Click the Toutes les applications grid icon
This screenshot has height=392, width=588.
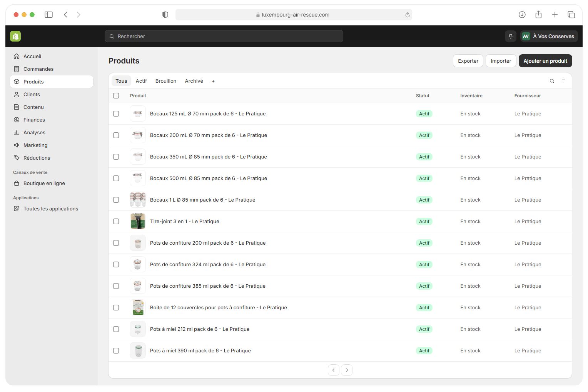click(17, 209)
